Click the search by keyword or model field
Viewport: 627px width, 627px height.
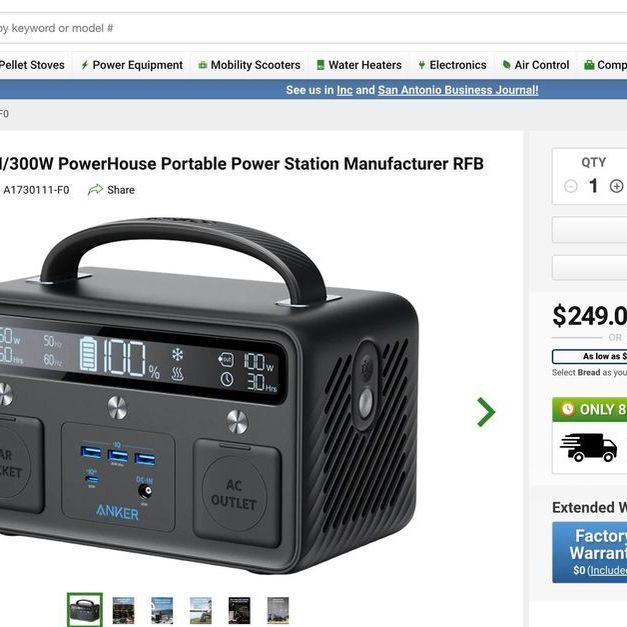(314, 28)
